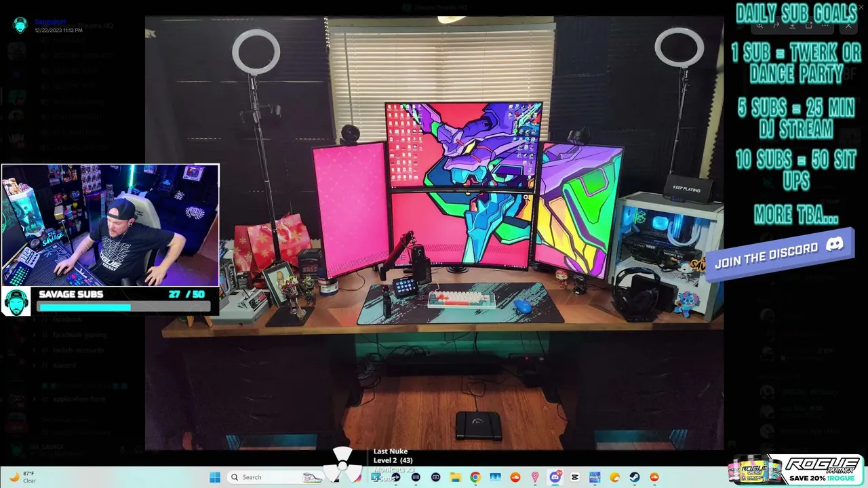
Task: Click the webcam overlay thumbnail
Action: (110, 225)
